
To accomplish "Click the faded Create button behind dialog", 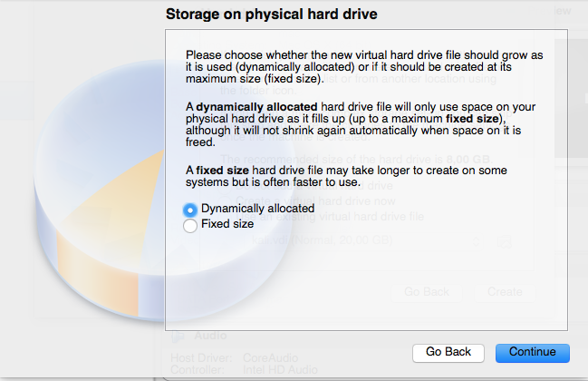I will coord(505,292).
